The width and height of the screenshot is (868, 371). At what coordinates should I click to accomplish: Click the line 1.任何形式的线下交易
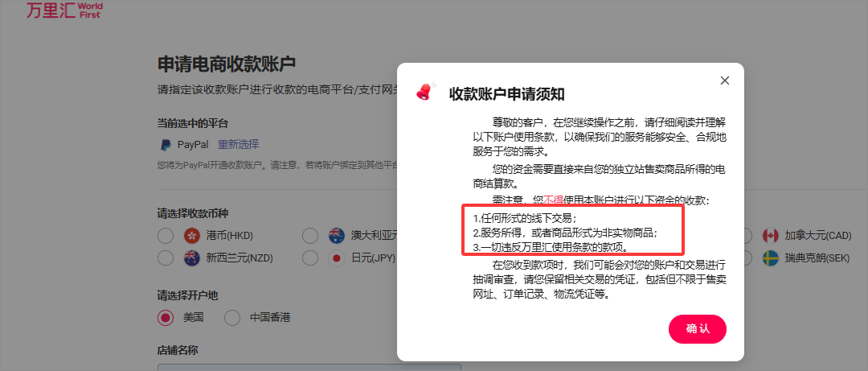coord(525,218)
